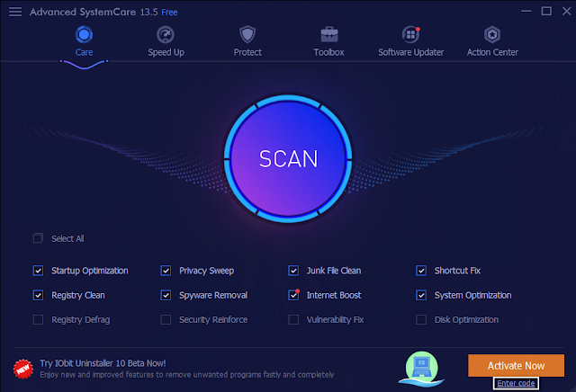Image resolution: width=576 pixels, height=392 pixels.
Task: Click the Select All label text
Action: (x=67, y=238)
